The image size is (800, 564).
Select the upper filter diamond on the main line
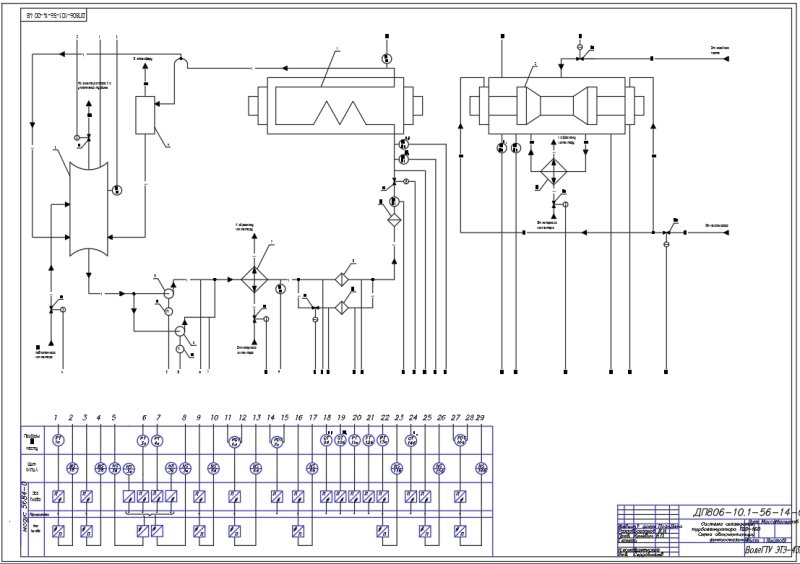(341, 279)
